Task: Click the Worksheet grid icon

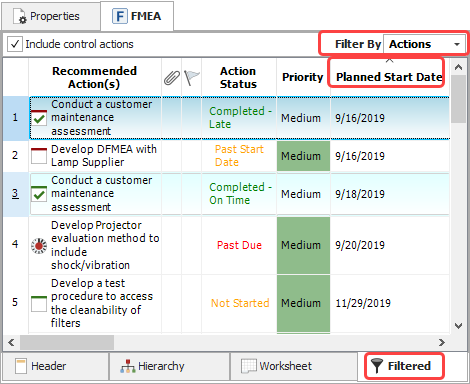Action: [x=249, y=366]
